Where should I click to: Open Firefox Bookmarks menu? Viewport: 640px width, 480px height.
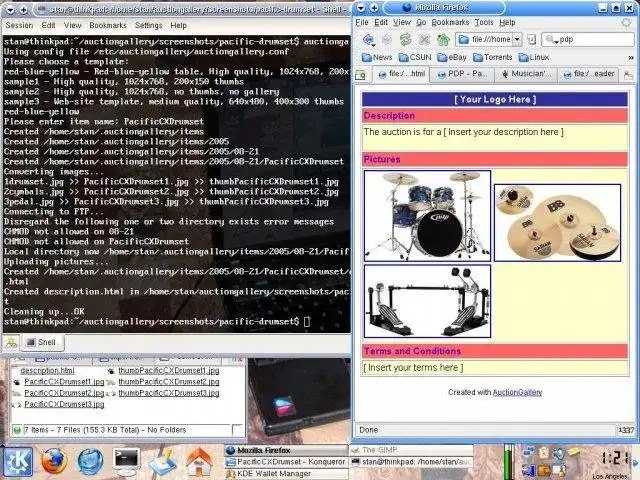[x=450, y=22]
